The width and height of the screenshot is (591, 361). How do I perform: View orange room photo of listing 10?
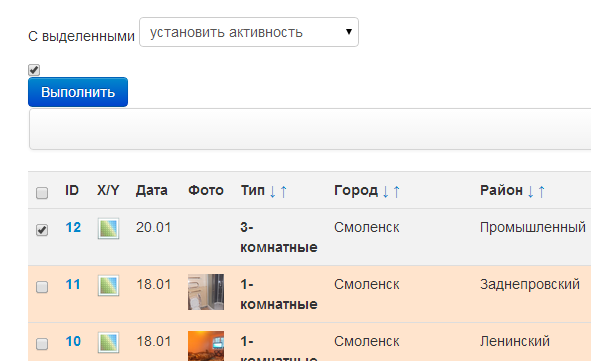click(x=206, y=346)
